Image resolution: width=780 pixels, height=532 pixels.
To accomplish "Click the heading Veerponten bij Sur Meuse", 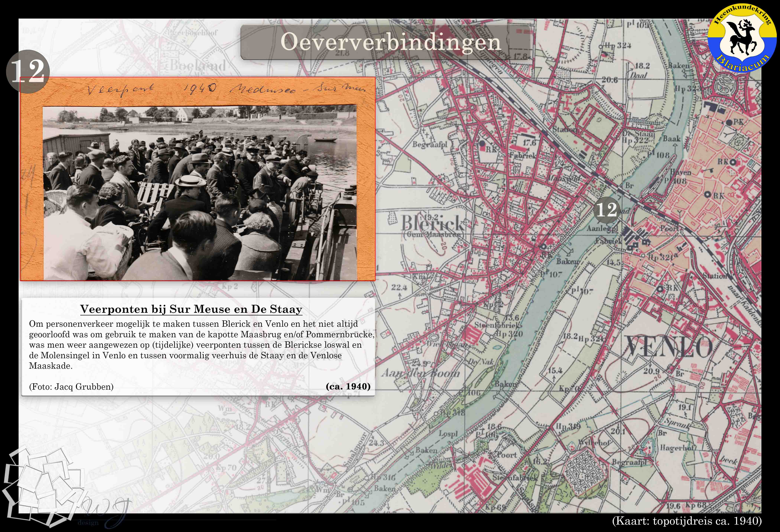I will (x=191, y=309).
